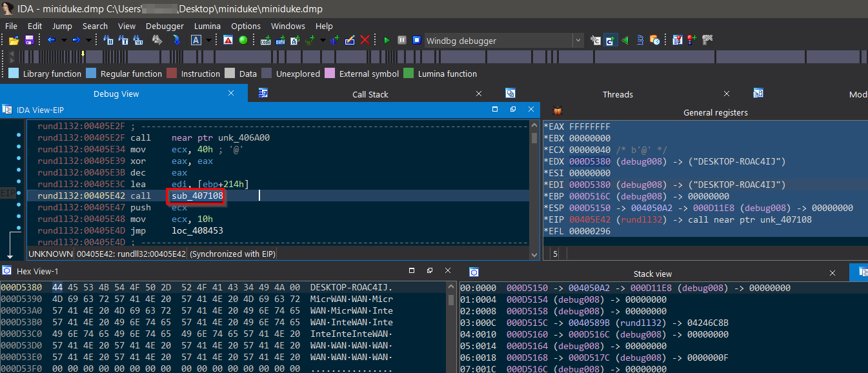The height and width of the screenshot is (373, 868).
Task: Open the dropdown next to the s-plus icon
Action: tap(323, 40)
